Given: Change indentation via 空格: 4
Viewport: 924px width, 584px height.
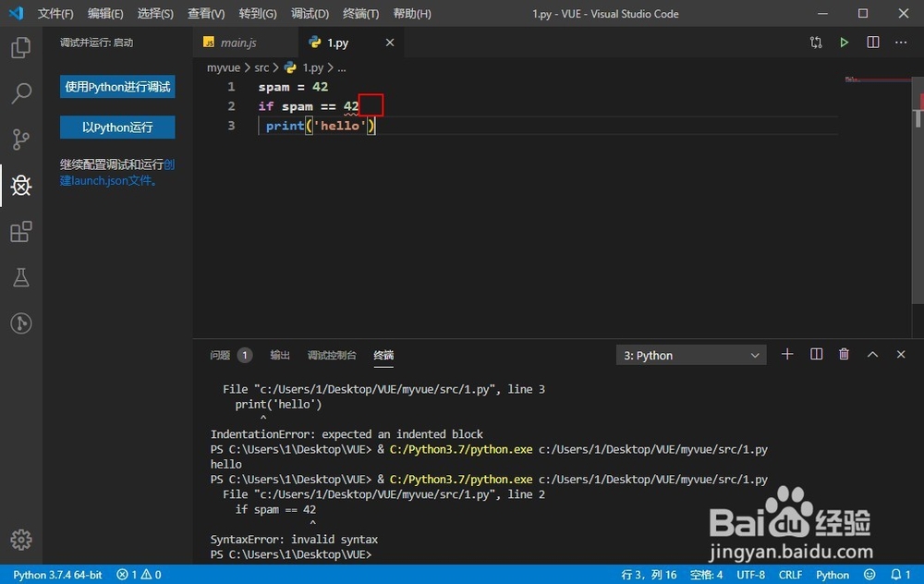Looking at the screenshot, I should click(706, 575).
